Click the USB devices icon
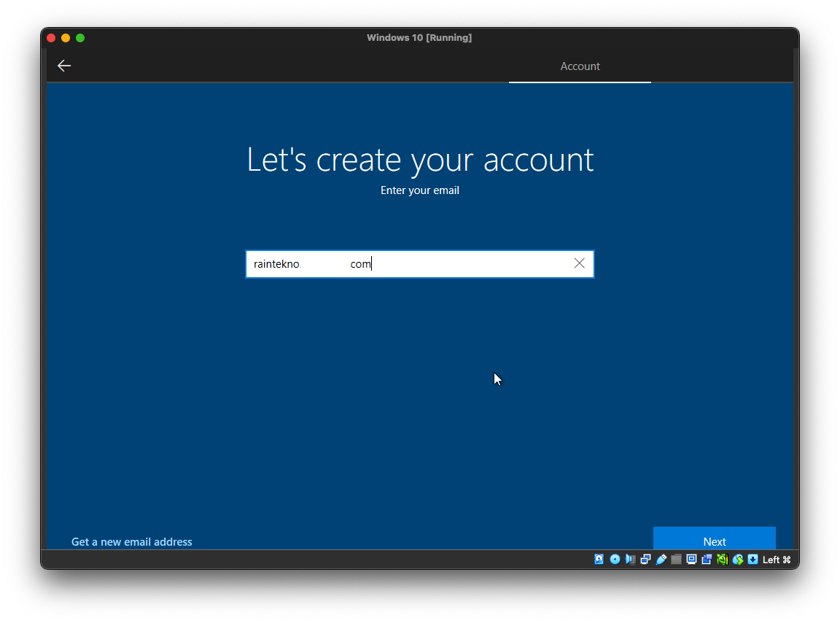Viewport: 840px width, 623px height. coord(661,560)
